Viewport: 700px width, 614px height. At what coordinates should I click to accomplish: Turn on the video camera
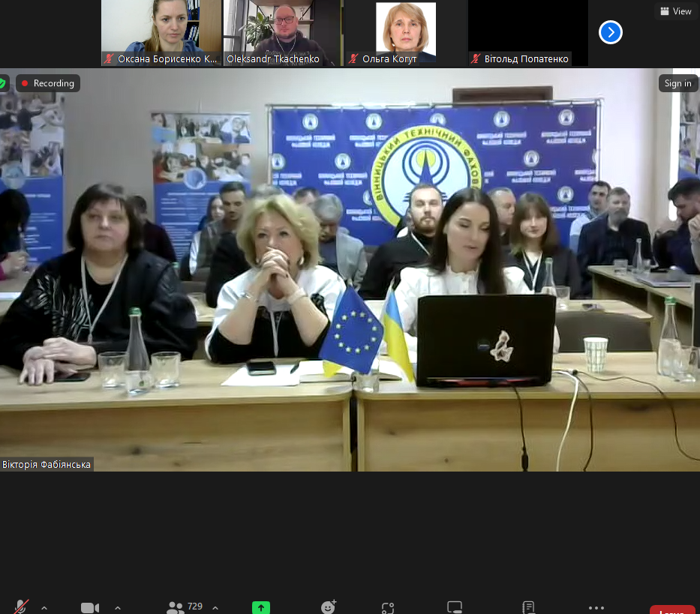coord(90,607)
